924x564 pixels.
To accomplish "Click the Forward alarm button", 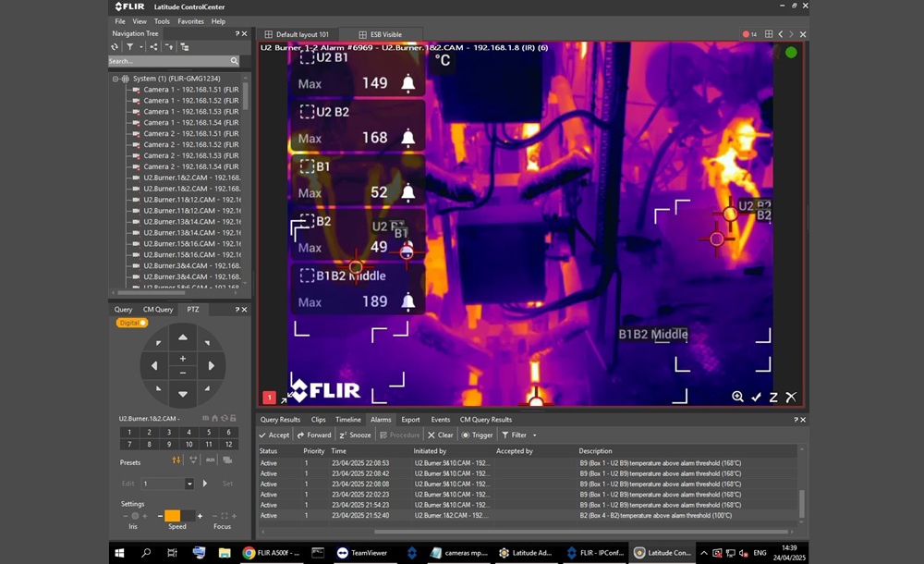I will (x=314, y=435).
